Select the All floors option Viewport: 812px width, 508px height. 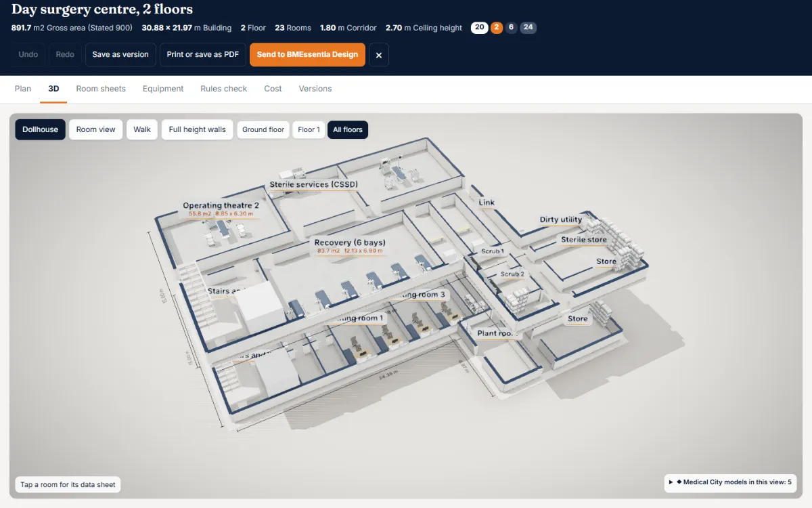tap(348, 129)
